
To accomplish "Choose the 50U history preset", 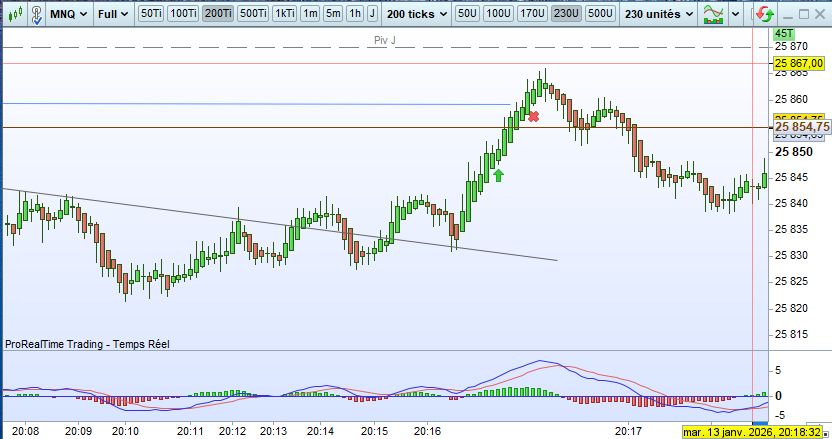I will 467,13.
